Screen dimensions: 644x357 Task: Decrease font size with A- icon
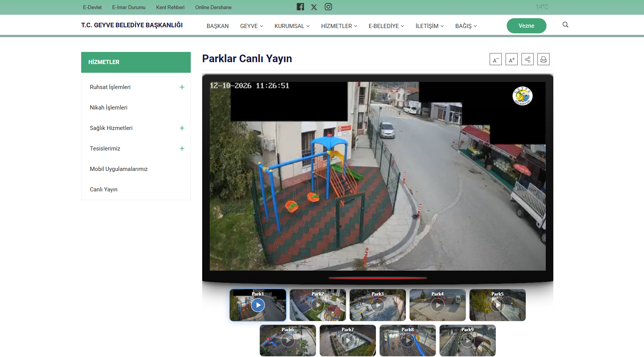[496, 60]
